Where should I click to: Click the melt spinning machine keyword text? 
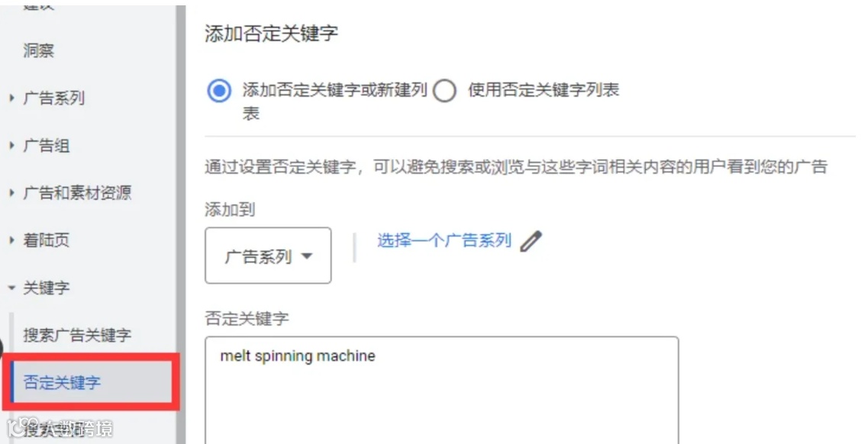pyautogui.click(x=298, y=356)
